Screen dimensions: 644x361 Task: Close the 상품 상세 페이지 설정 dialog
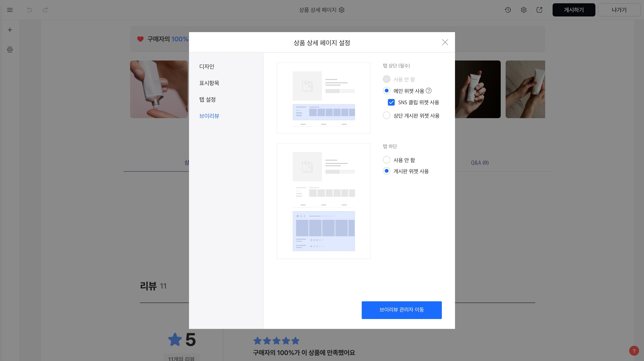[x=445, y=42]
